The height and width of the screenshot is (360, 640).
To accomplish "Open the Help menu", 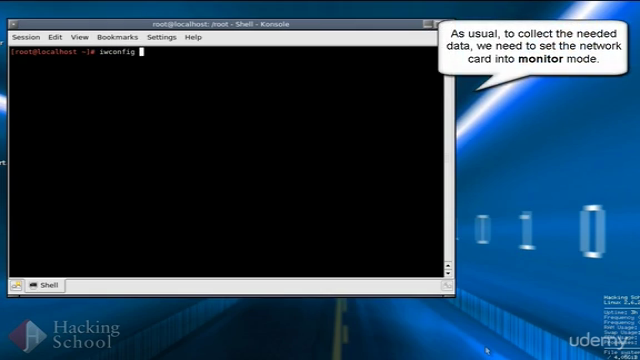I will pyautogui.click(x=193, y=37).
